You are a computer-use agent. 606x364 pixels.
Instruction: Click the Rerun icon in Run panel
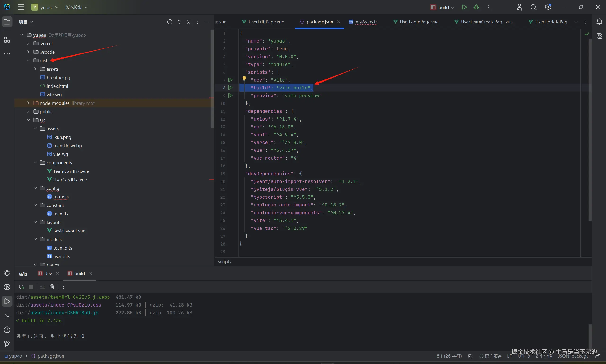click(x=22, y=286)
